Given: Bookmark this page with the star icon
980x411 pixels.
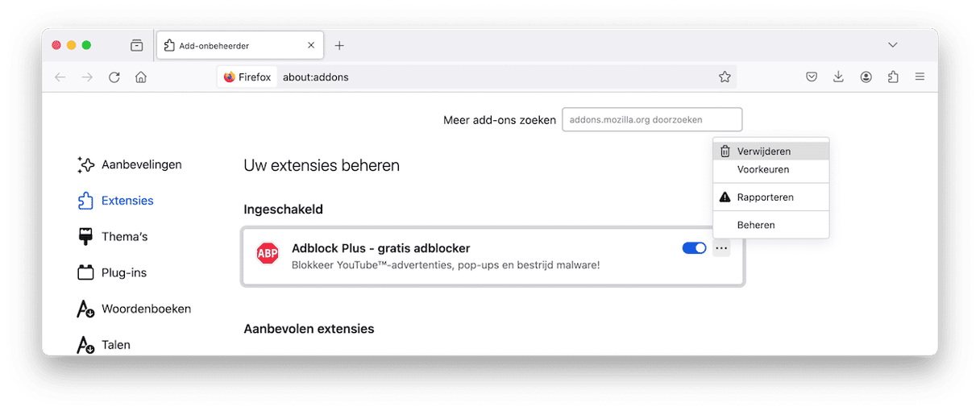Looking at the screenshot, I should [x=725, y=77].
